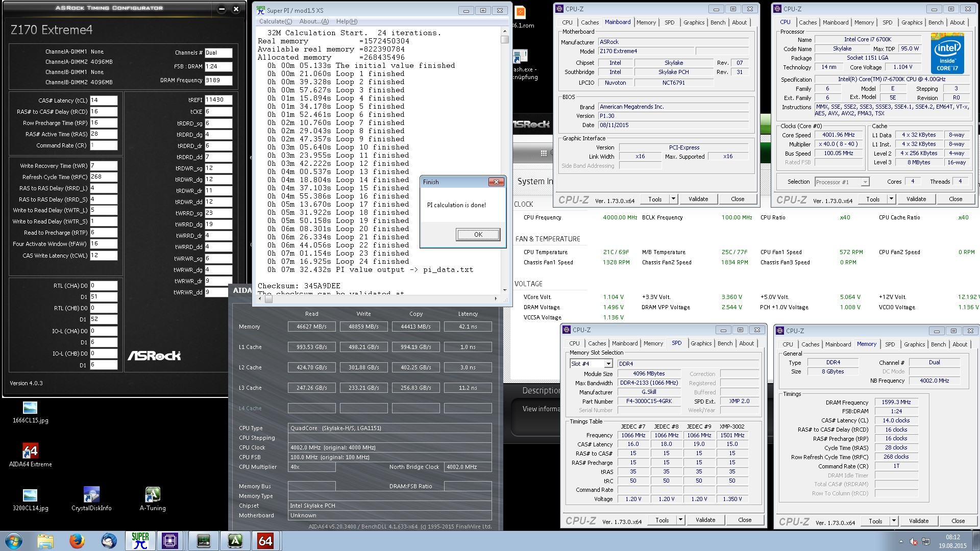
Task: Open Calculate menu in Super PI
Action: 275,21
